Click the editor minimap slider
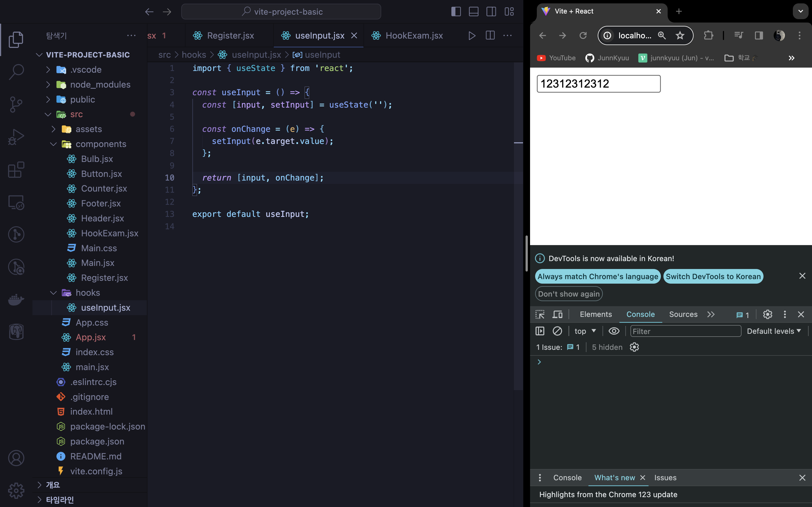812x507 pixels. click(518, 143)
